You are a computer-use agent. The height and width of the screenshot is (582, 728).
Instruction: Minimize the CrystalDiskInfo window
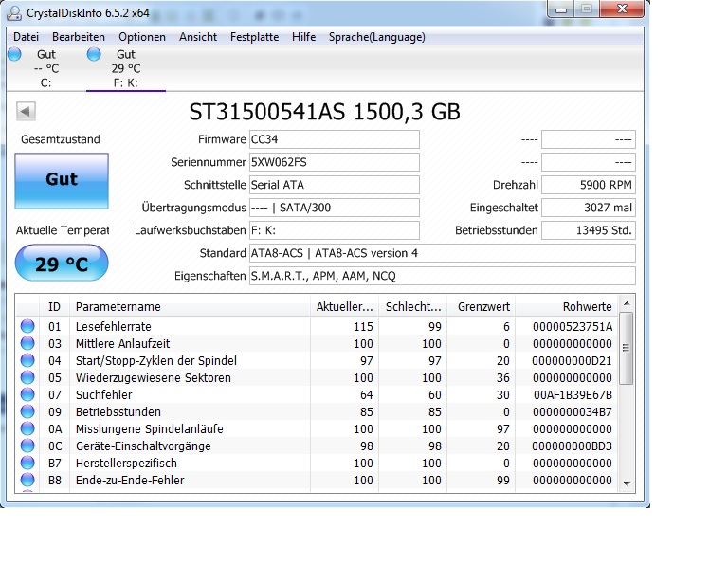(x=561, y=9)
